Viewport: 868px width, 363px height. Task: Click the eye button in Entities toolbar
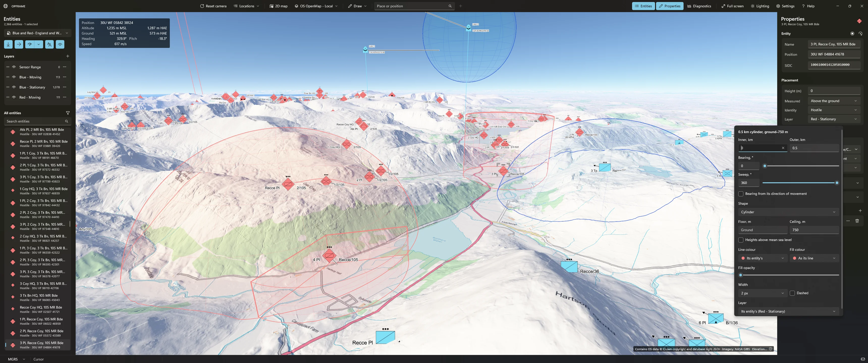pos(60,44)
